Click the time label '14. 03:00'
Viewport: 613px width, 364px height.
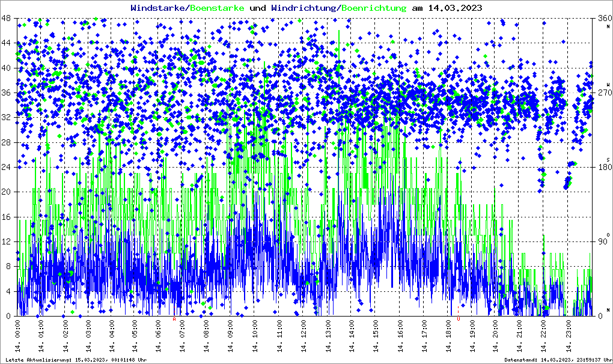click(x=89, y=336)
